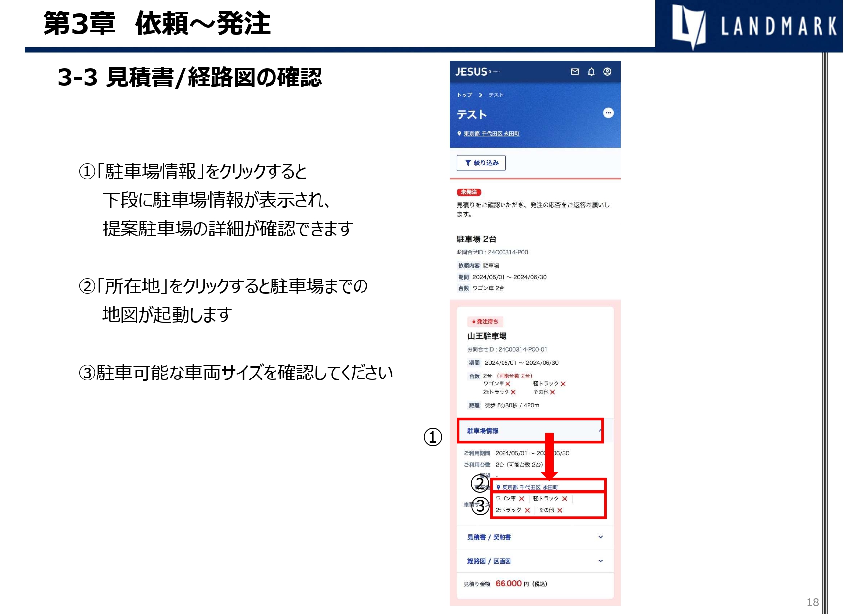Image resolution: width=868 pixels, height=614 pixels.
Task: Collapse the 駐車場情報 section chevron
Action: [600, 431]
